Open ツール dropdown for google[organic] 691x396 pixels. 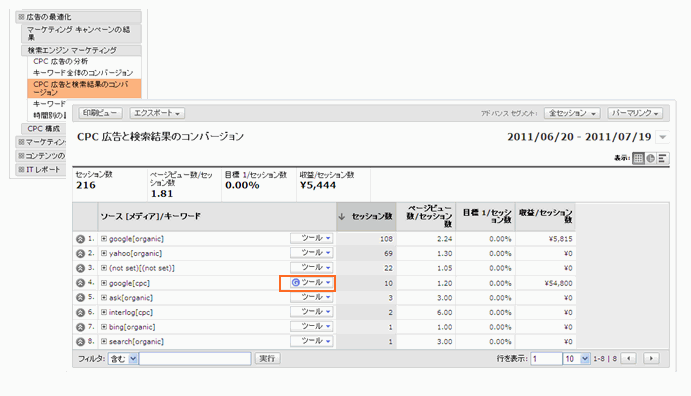(x=312, y=238)
